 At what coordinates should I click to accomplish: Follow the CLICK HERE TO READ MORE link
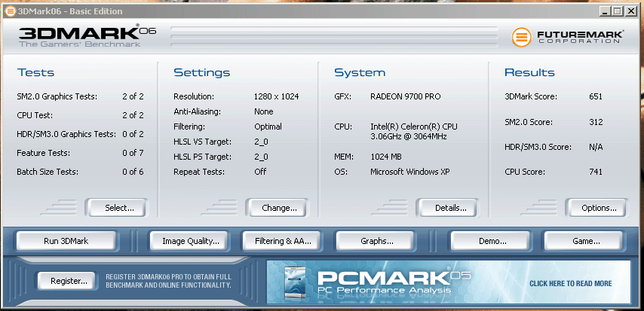(571, 283)
